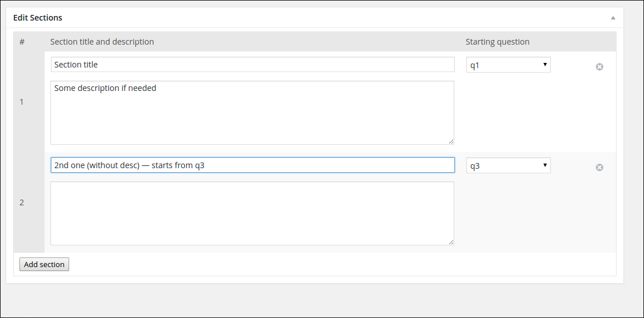Grab the resize handle of the first description box
The image size is (644, 318).
tap(451, 141)
